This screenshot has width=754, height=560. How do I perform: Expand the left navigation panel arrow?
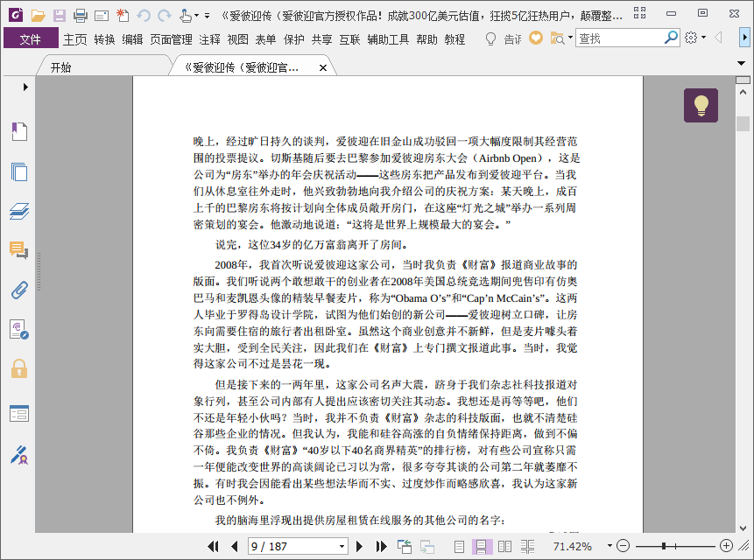(25, 87)
